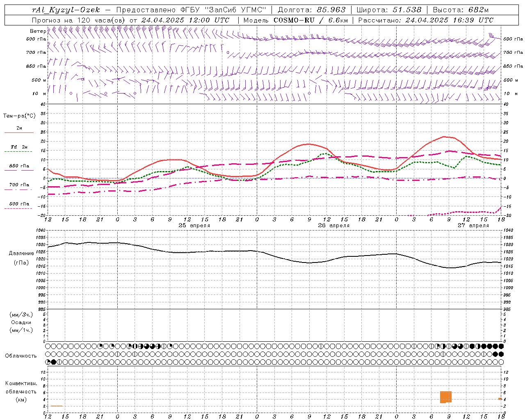Viewport: 525px width, 420px height.
Task: Click the large orange convective cloud block
Action: pyautogui.click(x=446, y=397)
